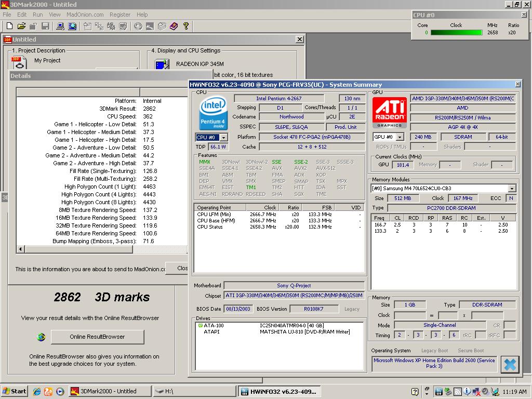532x399 pixels.
Task: Click the ATI Radeon graphics logo
Action: pyautogui.click(x=390, y=112)
